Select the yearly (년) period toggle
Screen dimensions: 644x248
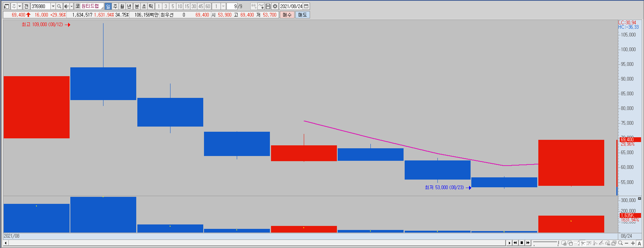coord(129,6)
